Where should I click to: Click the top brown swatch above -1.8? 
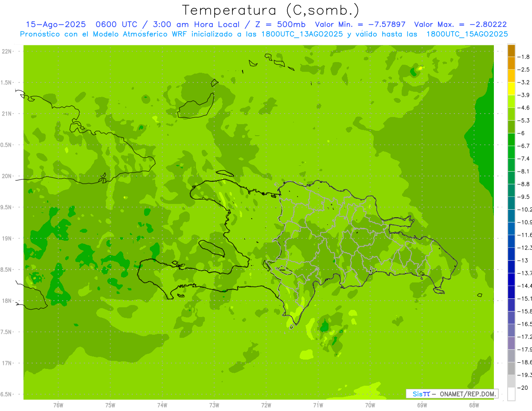click(x=511, y=51)
